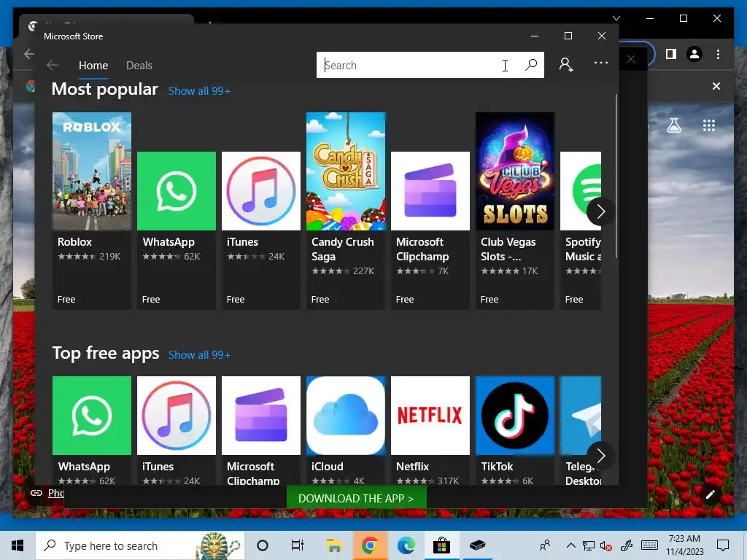Viewport: 747px width, 560px height.
Task: Select Microsoft Store icon on taskbar
Action: [441, 545]
